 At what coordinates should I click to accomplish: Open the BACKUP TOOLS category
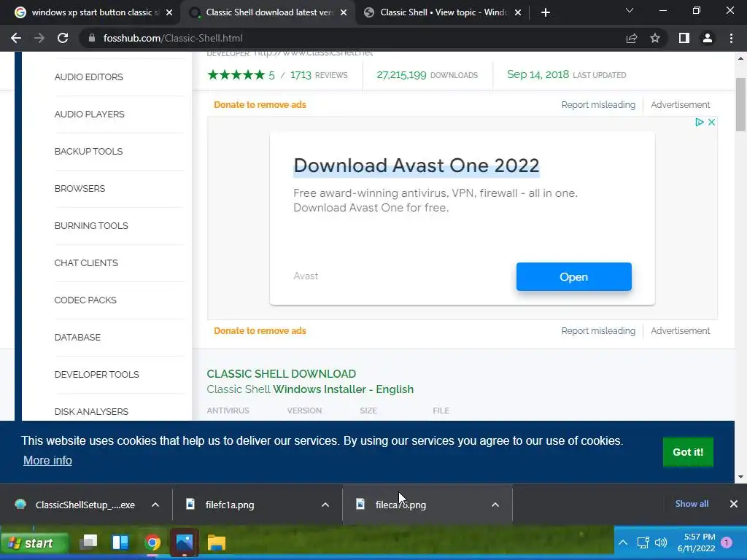point(88,152)
